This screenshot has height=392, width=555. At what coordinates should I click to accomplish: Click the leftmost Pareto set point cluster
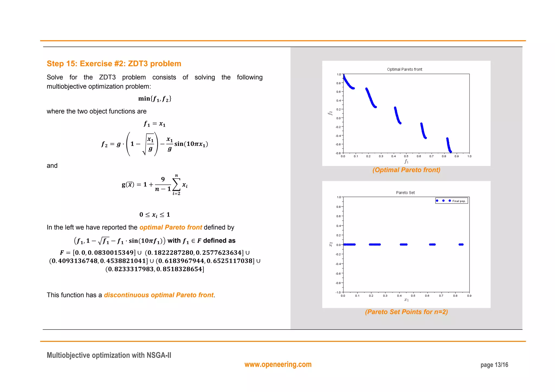tap(349, 244)
